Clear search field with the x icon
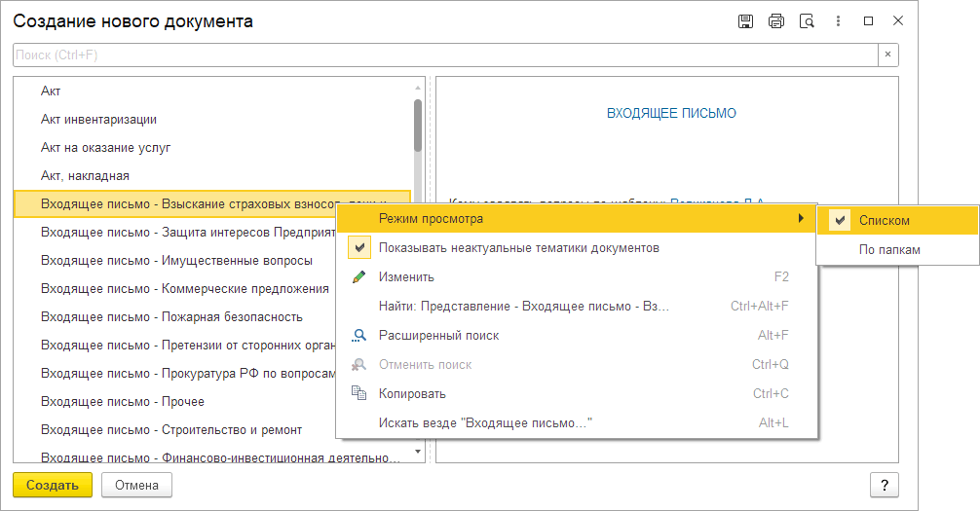 coord(887,55)
